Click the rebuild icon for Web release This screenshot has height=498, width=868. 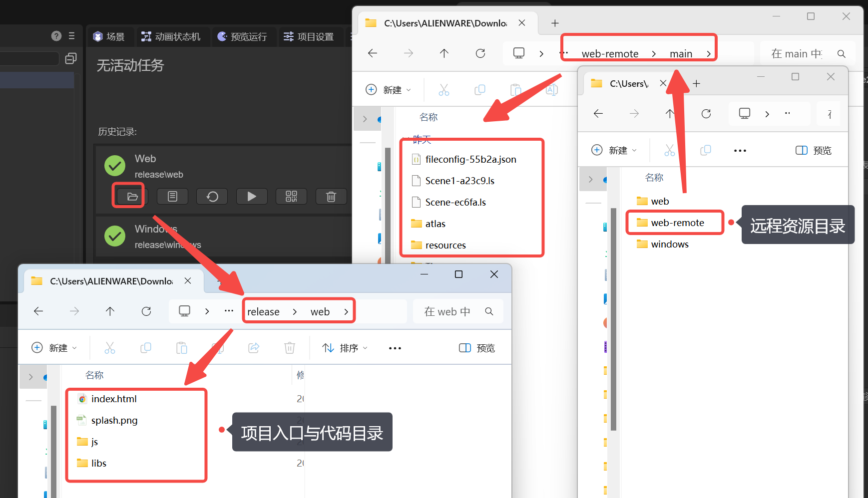point(212,197)
